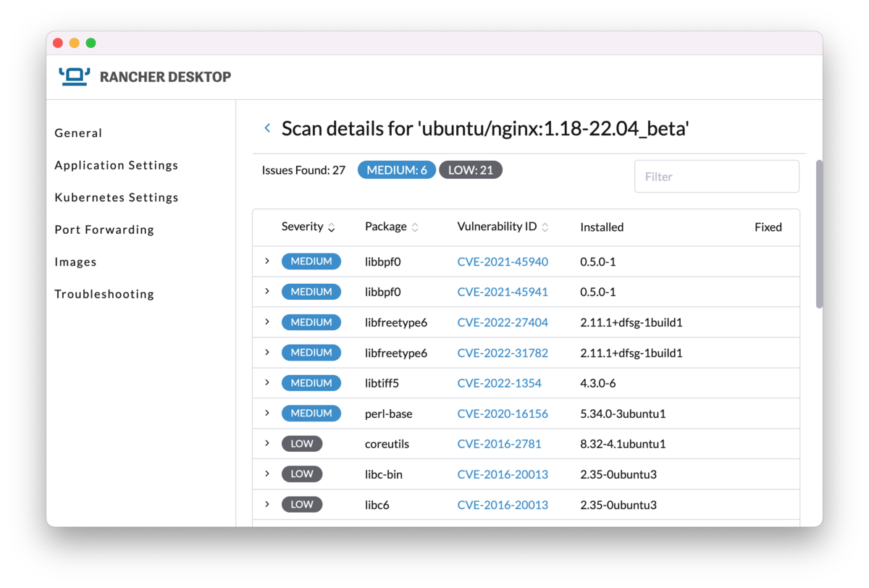Click the perl-base package name
The height and width of the screenshot is (588, 869).
(389, 413)
